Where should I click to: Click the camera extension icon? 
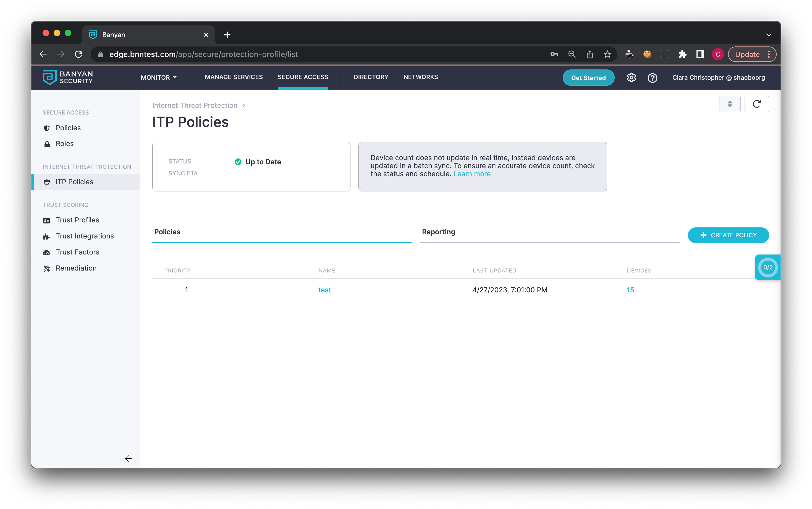(x=629, y=54)
